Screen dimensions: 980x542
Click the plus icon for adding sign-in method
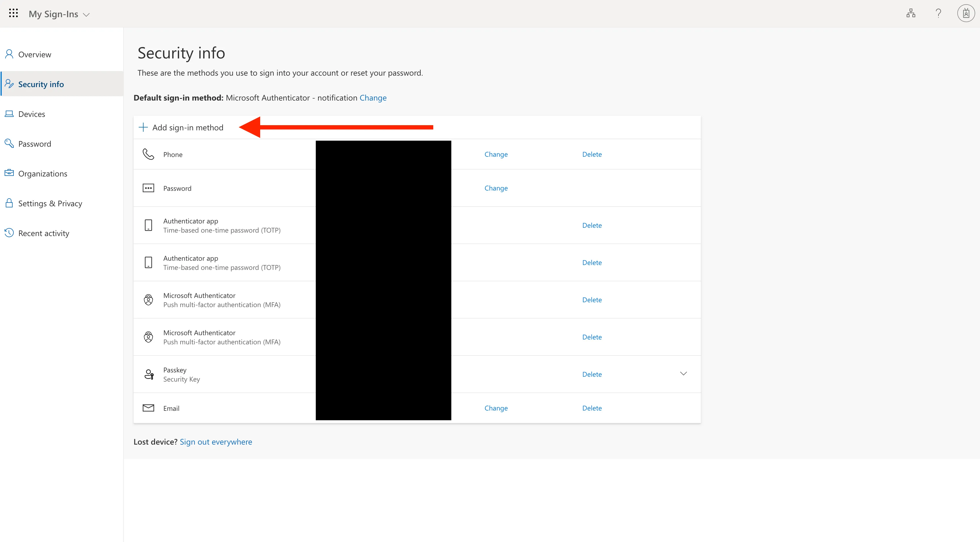tap(143, 127)
